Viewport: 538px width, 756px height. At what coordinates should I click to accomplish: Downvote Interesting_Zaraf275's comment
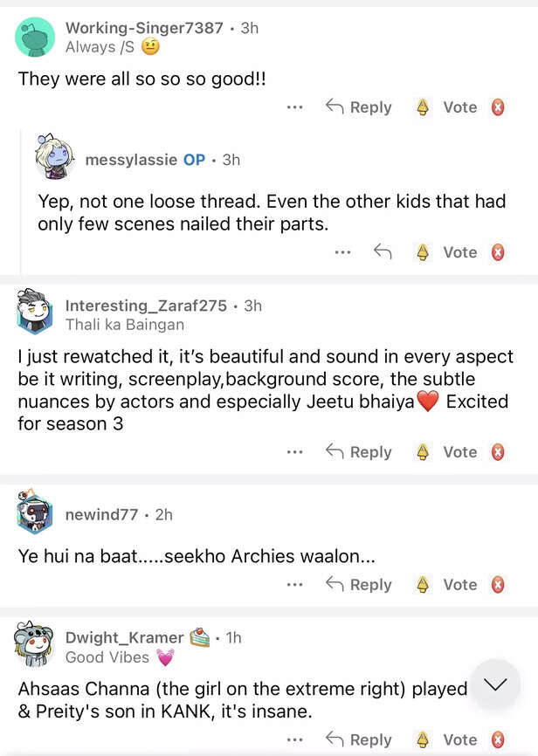coord(498,452)
